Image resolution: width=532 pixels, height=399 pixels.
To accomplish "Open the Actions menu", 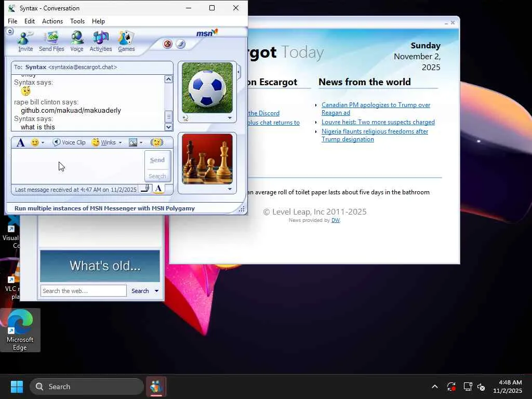I will coord(52,21).
